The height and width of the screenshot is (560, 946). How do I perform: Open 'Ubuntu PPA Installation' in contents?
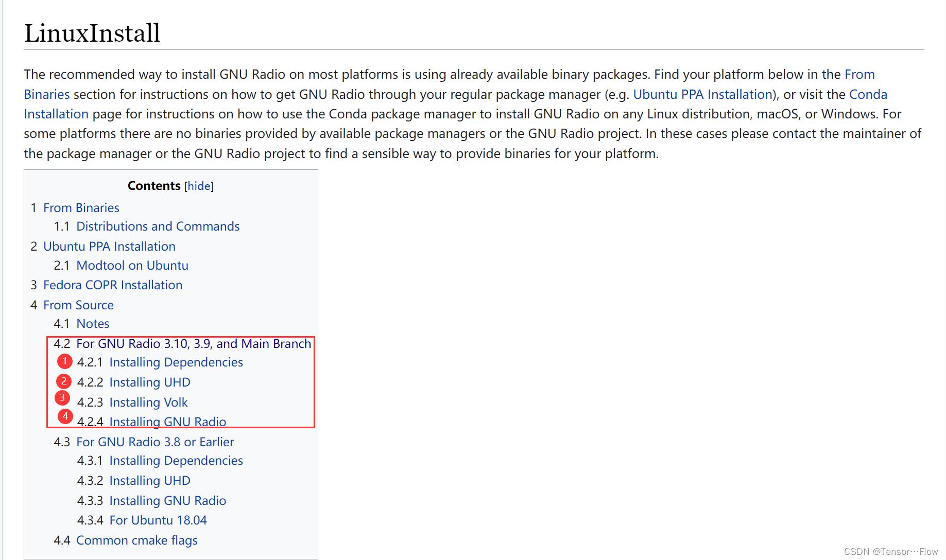(x=109, y=247)
